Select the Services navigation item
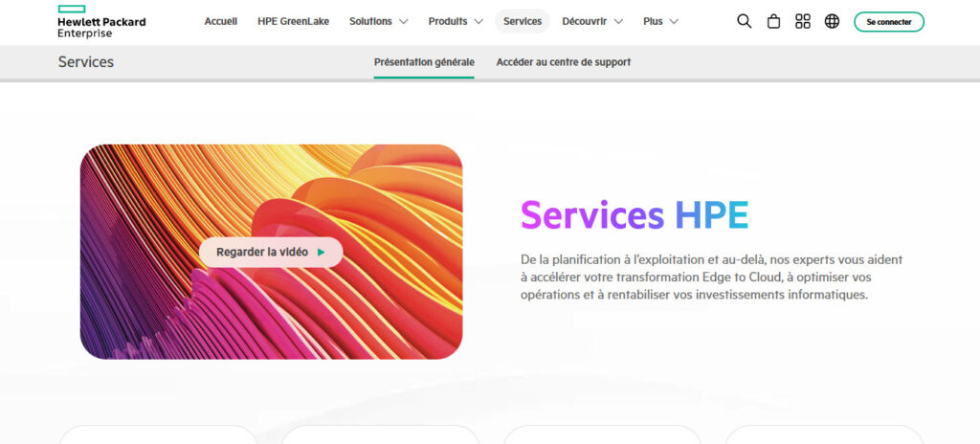The height and width of the screenshot is (444, 980). pyautogui.click(x=523, y=21)
